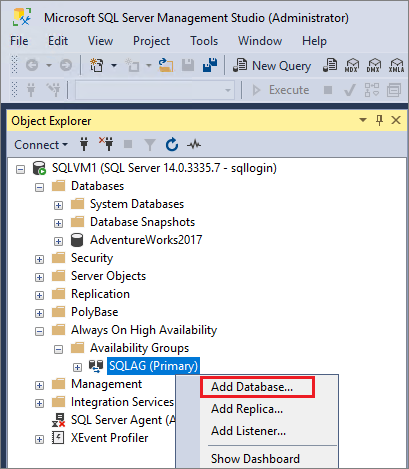
Task: Expand the Database Snapshots folder
Action: click(58, 223)
